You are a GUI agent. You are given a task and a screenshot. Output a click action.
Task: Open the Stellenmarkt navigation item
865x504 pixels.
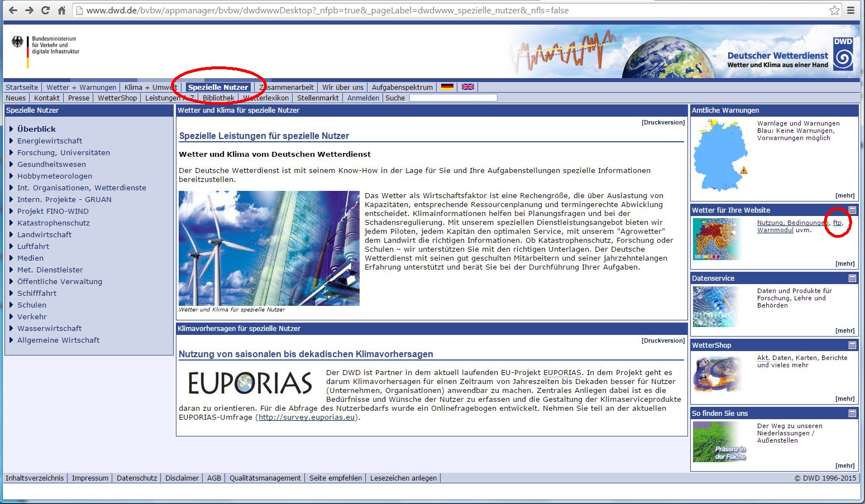pos(318,98)
